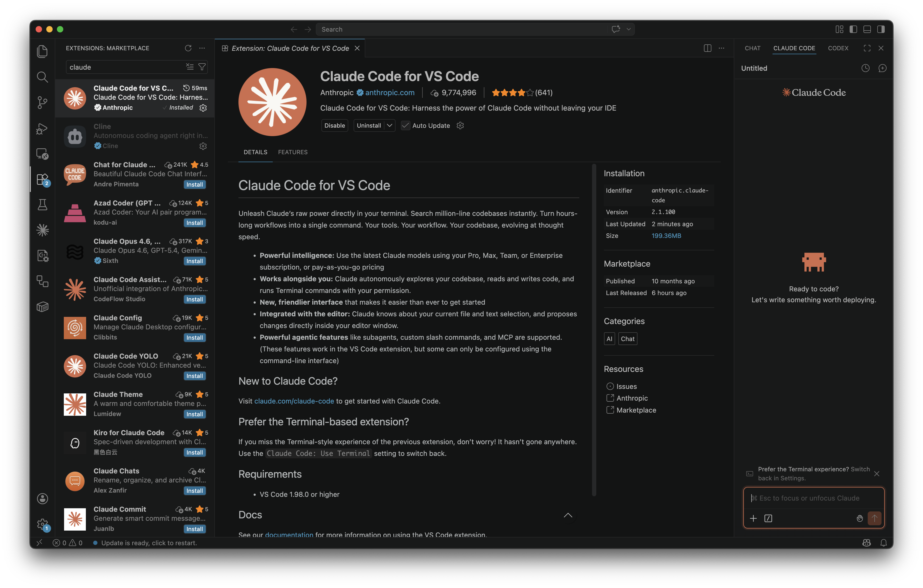Viewport: 923px width, 588px height.
Task: Close the Claude Code extension editor tab
Action: tap(357, 48)
